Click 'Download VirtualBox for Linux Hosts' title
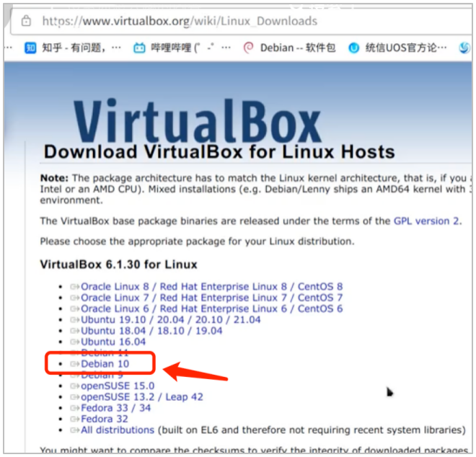476x457 pixels. [219, 151]
